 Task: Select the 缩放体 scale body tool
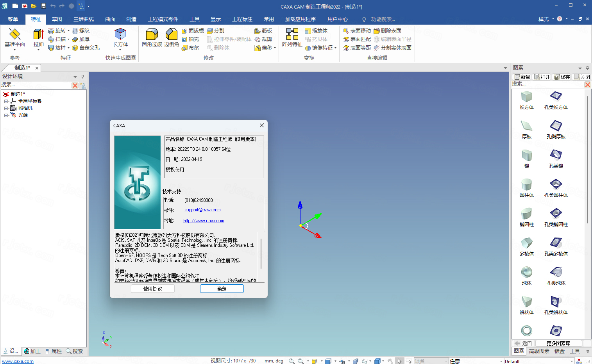[x=316, y=30]
